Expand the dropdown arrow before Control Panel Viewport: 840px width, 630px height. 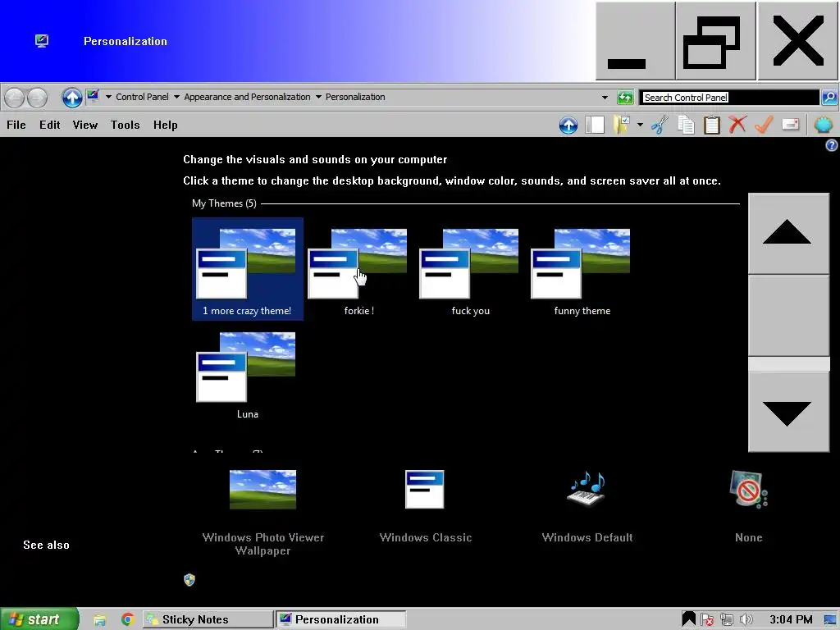coord(108,97)
